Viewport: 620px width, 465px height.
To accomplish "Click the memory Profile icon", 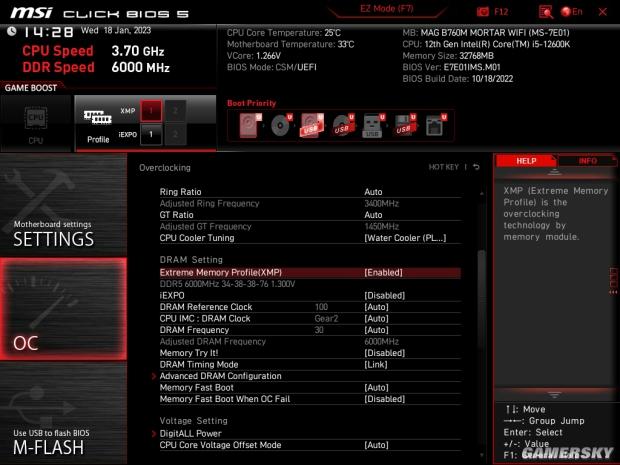I will pos(98,117).
